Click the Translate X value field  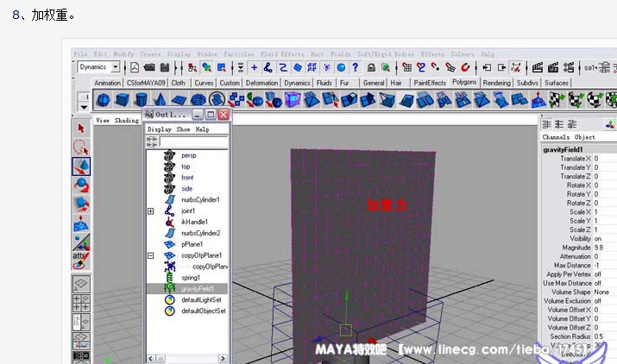[x=604, y=159]
